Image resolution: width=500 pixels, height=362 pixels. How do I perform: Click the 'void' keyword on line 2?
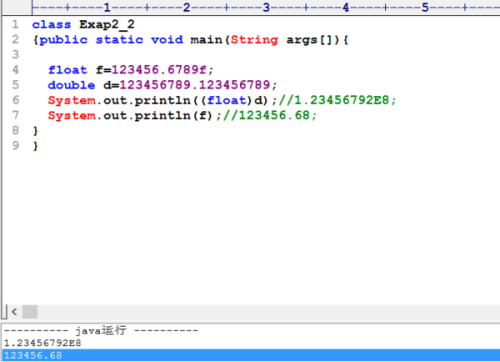pos(167,40)
